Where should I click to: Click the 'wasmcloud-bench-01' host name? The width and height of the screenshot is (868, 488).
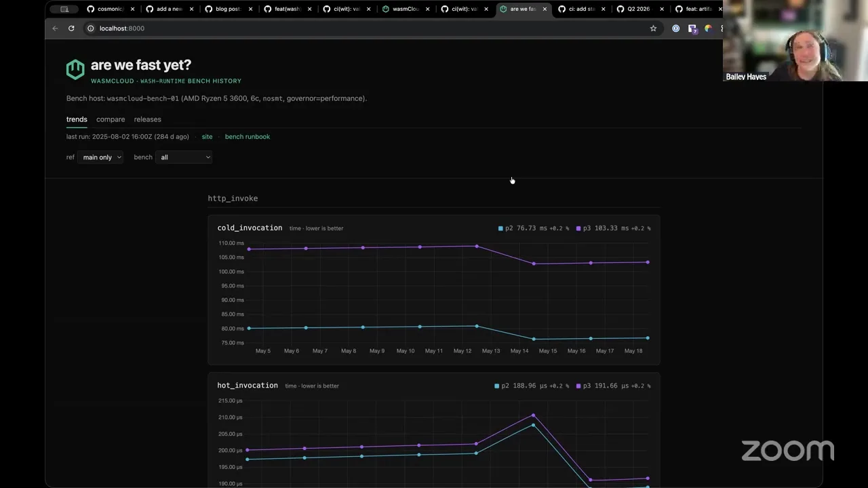pyautogui.click(x=143, y=98)
